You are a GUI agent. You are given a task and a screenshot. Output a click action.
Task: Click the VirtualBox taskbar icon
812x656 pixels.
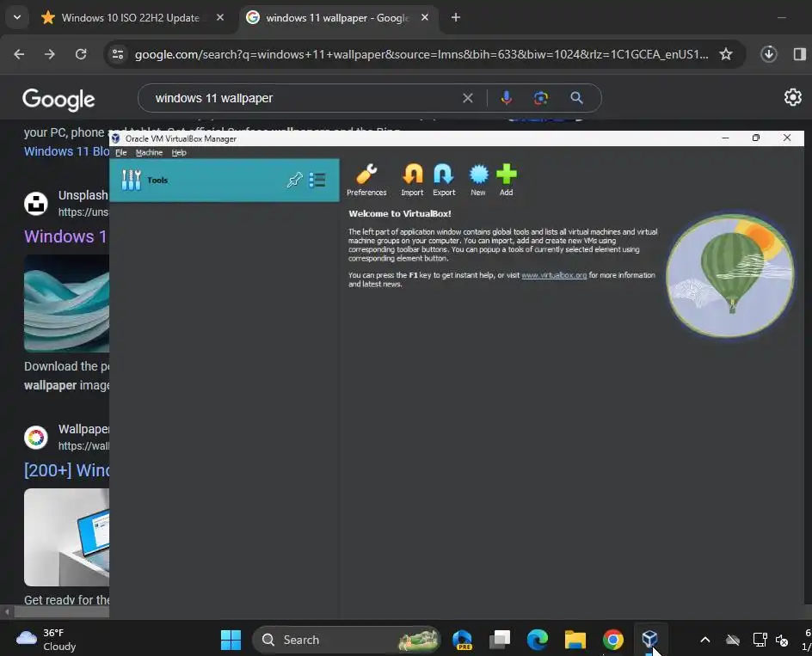(650, 640)
